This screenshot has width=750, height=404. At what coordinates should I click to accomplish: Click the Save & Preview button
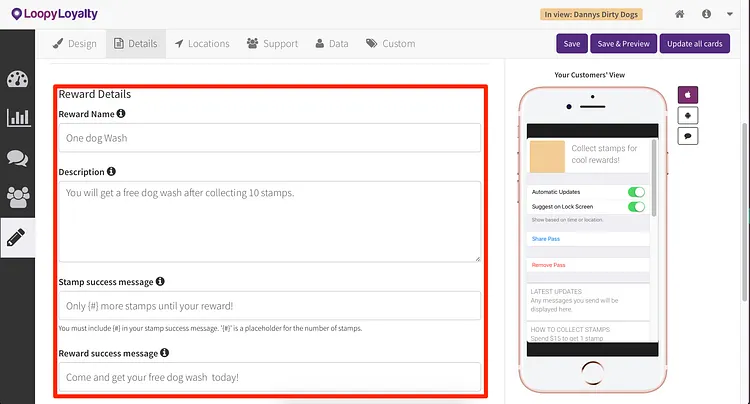pyautogui.click(x=623, y=44)
